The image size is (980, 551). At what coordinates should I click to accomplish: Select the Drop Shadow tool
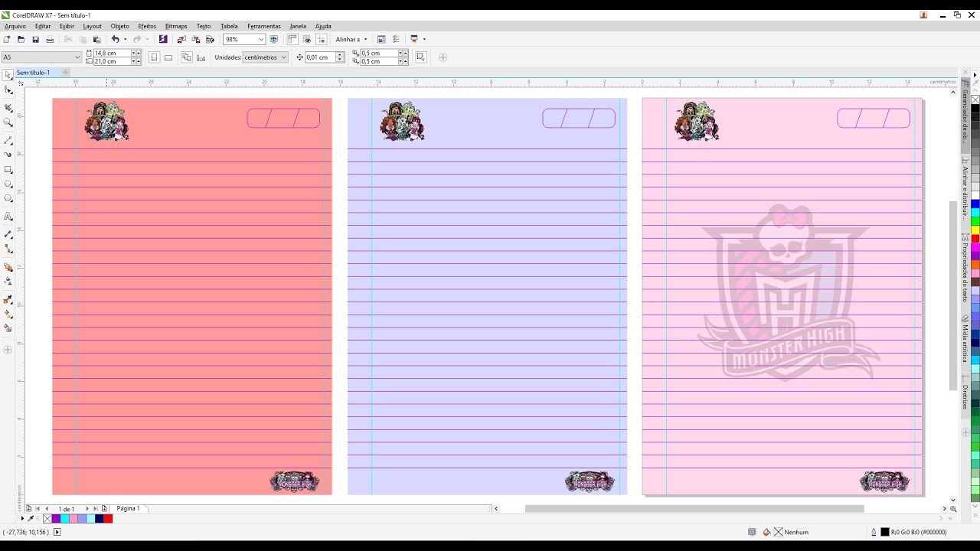click(8, 267)
